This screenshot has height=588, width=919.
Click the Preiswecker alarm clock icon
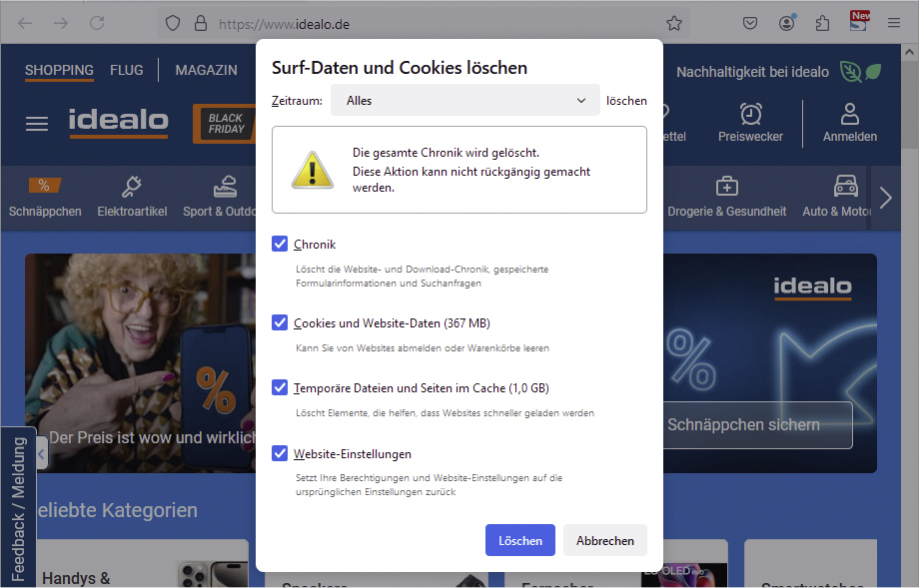pos(750,114)
